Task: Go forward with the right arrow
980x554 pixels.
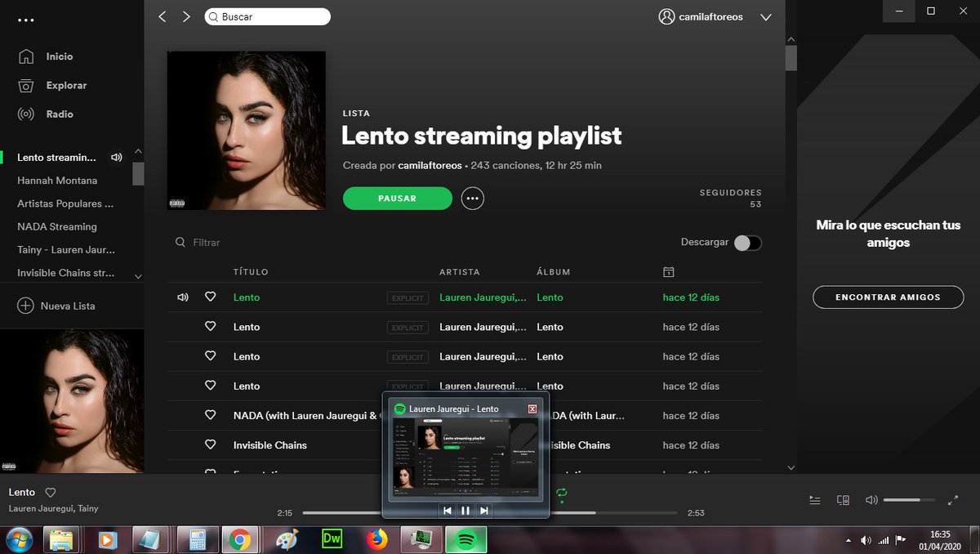Action: [186, 16]
